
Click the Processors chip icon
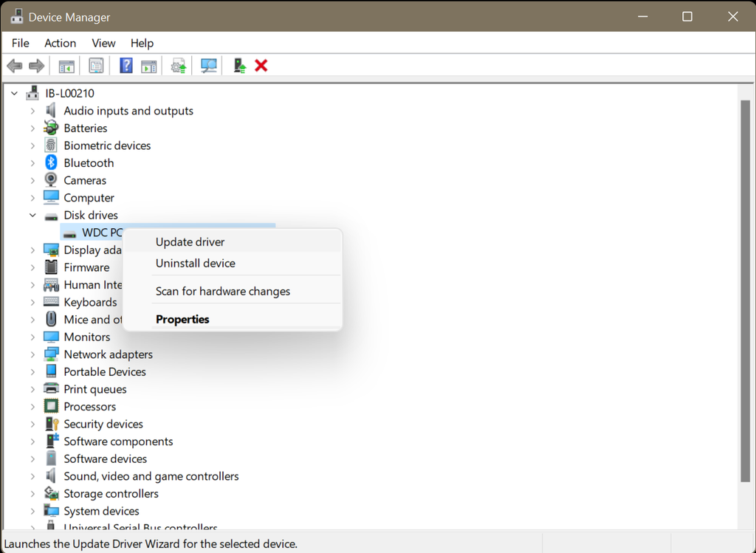click(x=51, y=406)
